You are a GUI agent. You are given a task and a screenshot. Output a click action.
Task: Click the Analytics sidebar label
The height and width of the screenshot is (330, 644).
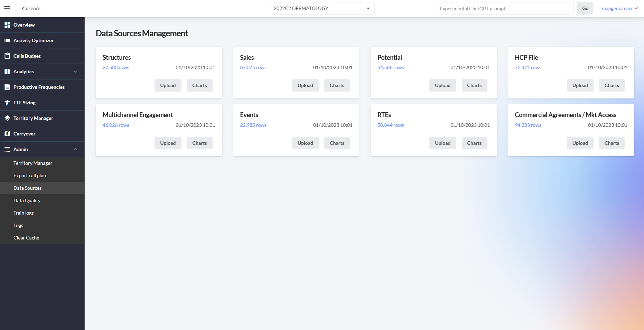click(24, 72)
